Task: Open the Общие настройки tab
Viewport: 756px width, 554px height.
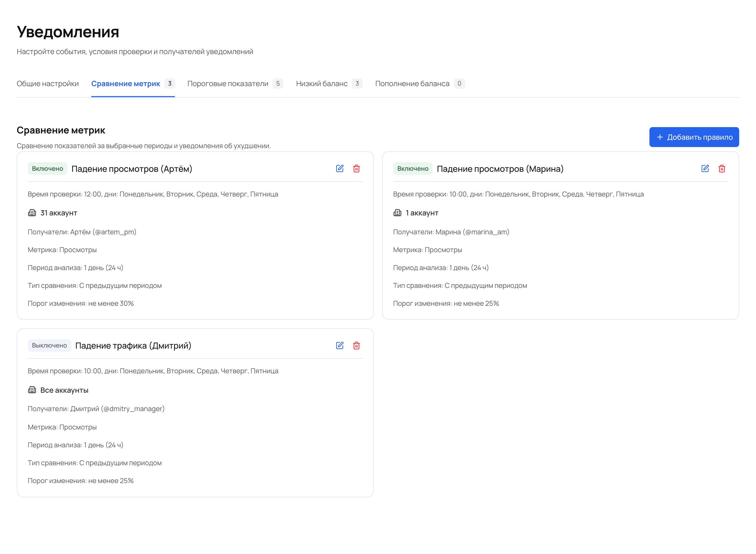Action: 48,84
